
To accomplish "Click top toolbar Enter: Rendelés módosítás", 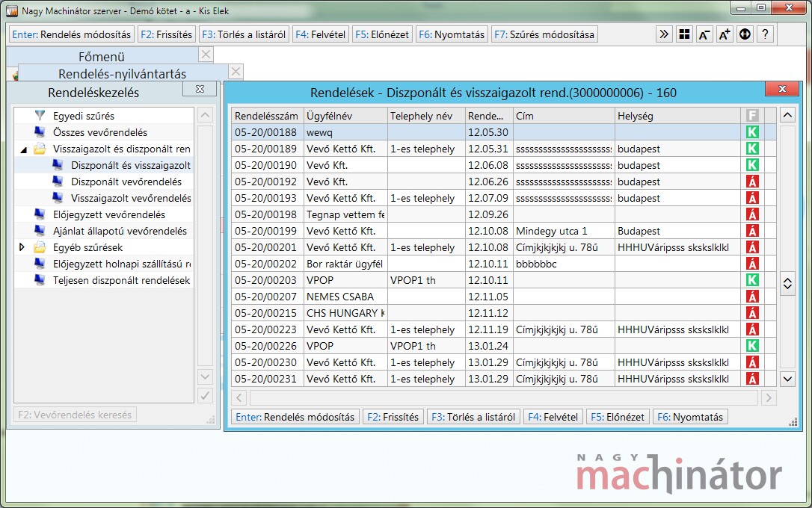I will 72,34.
